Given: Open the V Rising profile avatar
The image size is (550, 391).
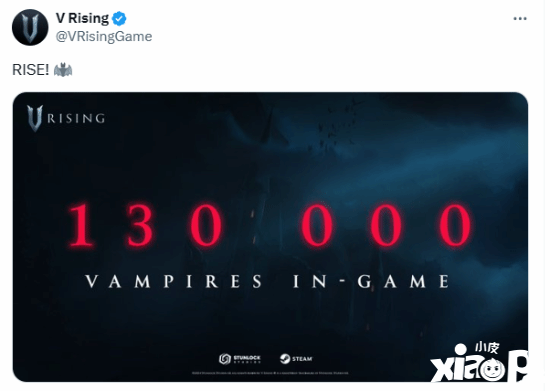Looking at the screenshot, I should tap(30, 27).
